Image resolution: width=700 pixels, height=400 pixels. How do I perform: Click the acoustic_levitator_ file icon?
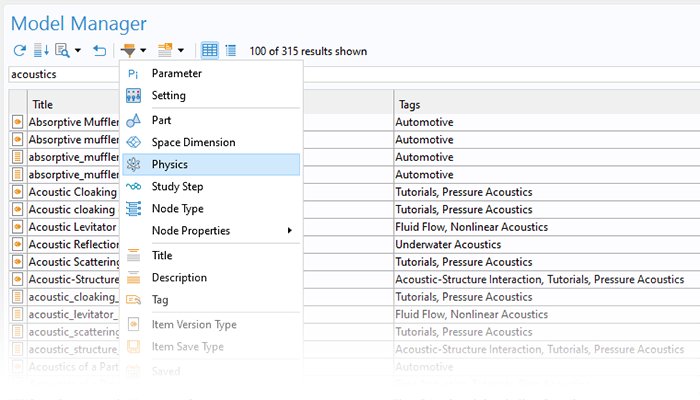pyautogui.click(x=17, y=314)
